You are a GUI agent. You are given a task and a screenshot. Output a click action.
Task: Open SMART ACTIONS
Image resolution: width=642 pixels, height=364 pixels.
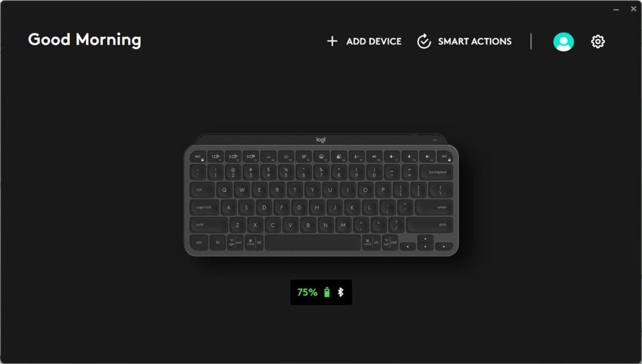[x=474, y=42]
